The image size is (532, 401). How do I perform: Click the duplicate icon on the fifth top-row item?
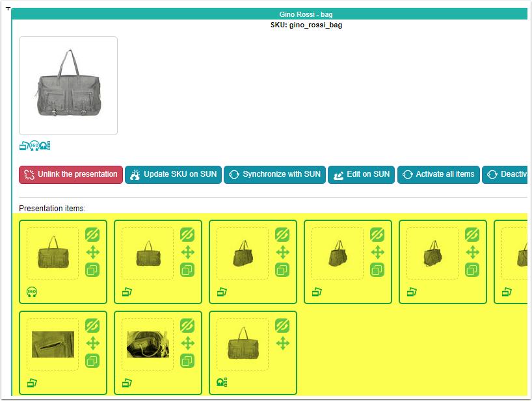(x=472, y=270)
